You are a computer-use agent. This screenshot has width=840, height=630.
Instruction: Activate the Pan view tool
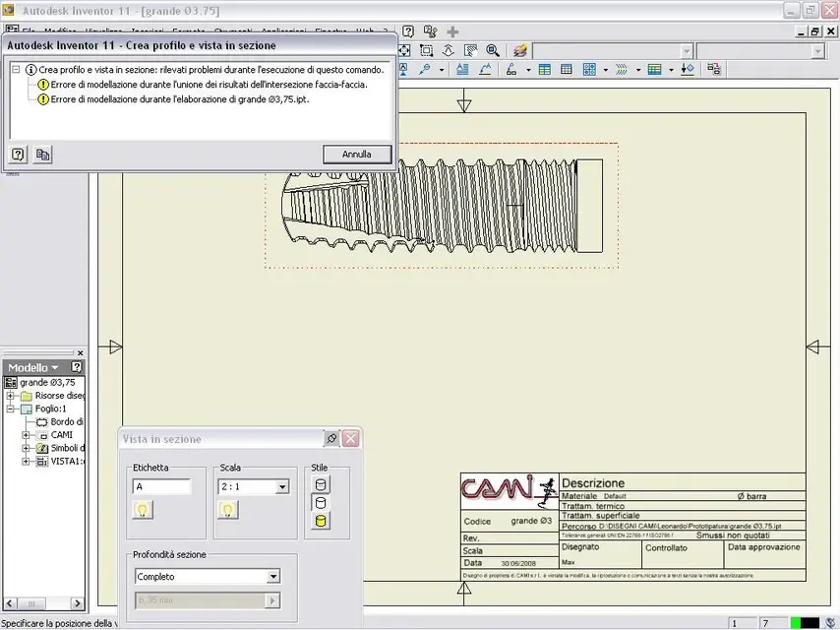pos(449,50)
